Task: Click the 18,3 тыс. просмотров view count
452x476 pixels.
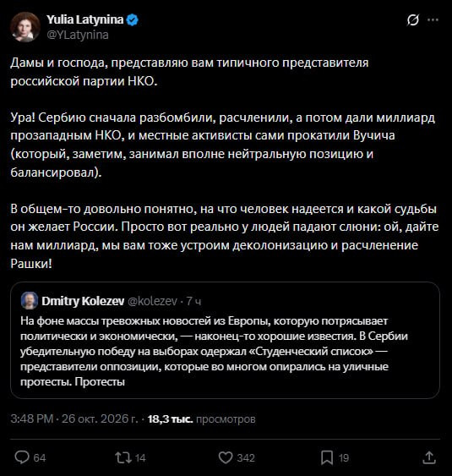Action: [201, 419]
